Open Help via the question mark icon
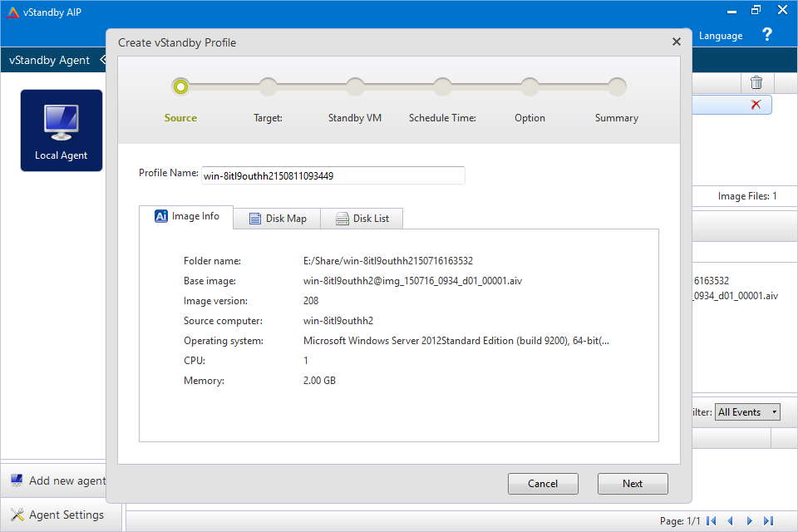The image size is (798, 532). pyautogui.click(x=766, y=34)
